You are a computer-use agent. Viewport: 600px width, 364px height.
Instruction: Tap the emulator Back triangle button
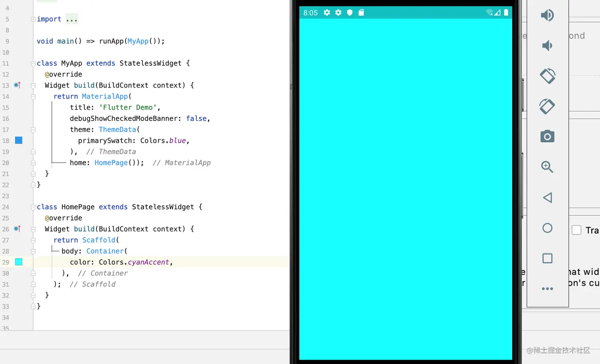547,197
